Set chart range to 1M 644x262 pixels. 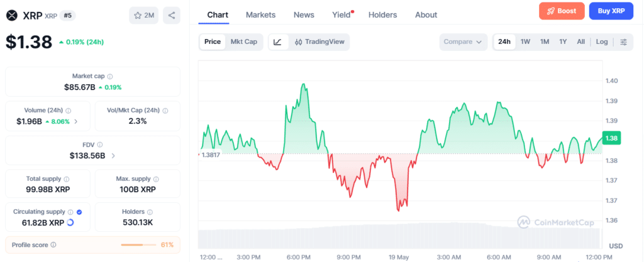(x=545, y=42)
